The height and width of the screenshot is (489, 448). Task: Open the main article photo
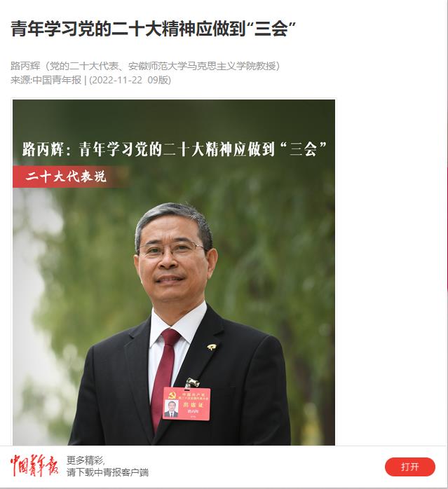pyautogui.click(x=174, y=272)
